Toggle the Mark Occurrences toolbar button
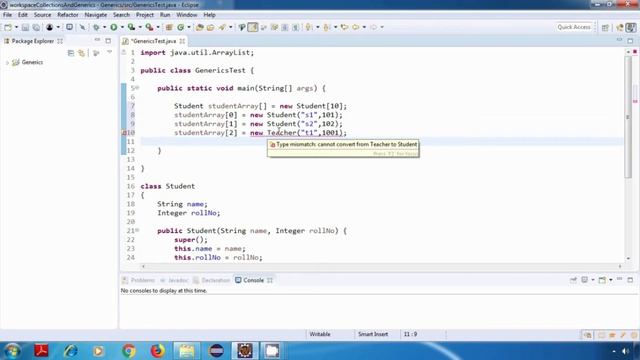The image size is (640, 360). click(253, 27)
